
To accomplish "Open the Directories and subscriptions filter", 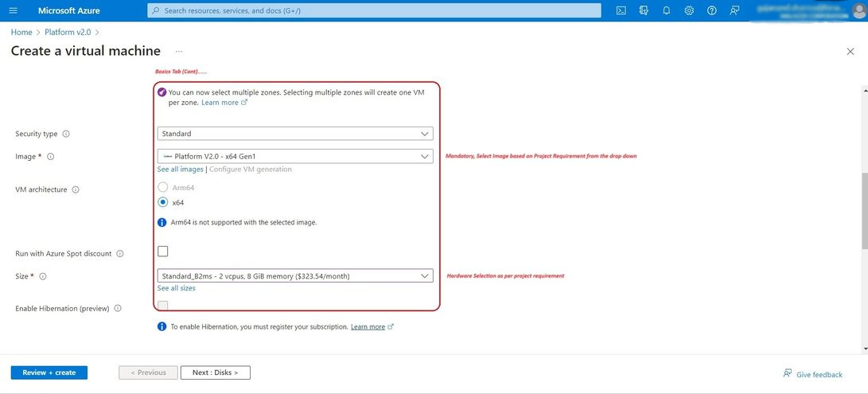I will pyautogui.click(x=644, y=10).
